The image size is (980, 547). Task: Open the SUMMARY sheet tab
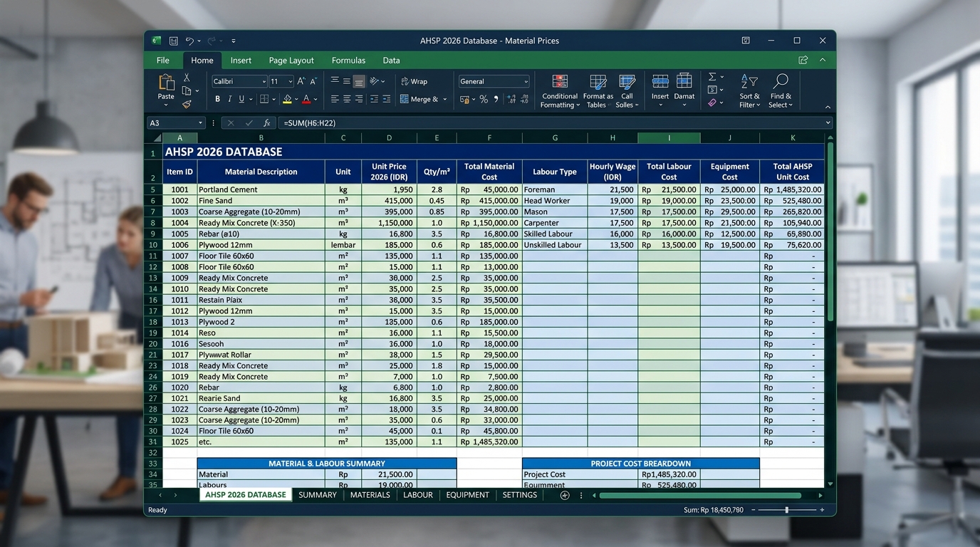click(x=318, y=495)
